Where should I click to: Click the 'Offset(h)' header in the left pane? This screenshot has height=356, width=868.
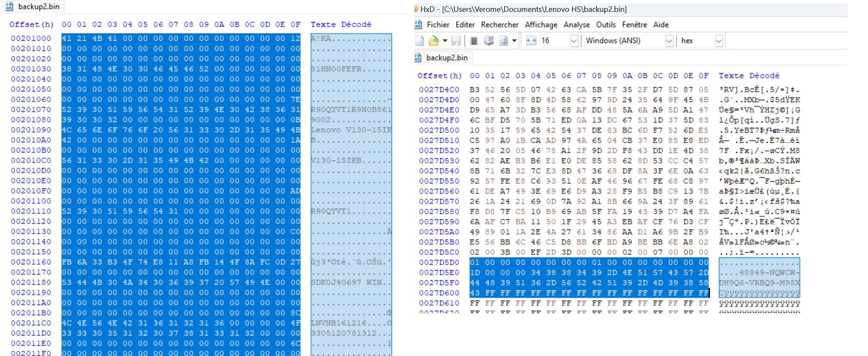click(x=31, y=25)
